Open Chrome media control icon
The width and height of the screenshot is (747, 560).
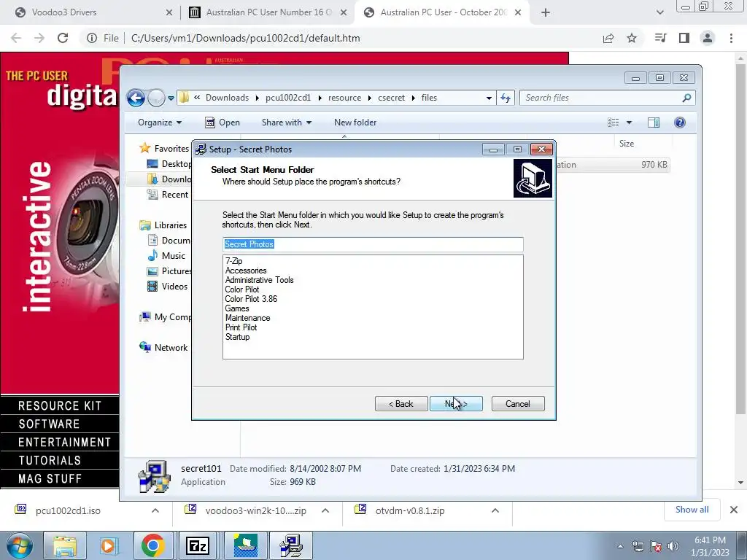click(x=660, y=38)
